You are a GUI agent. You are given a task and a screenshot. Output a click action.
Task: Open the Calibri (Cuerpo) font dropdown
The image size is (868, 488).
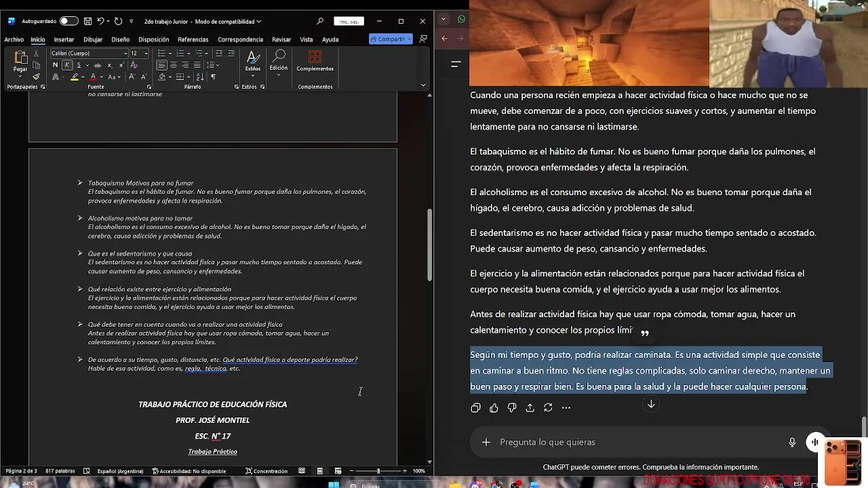point(125,54)
